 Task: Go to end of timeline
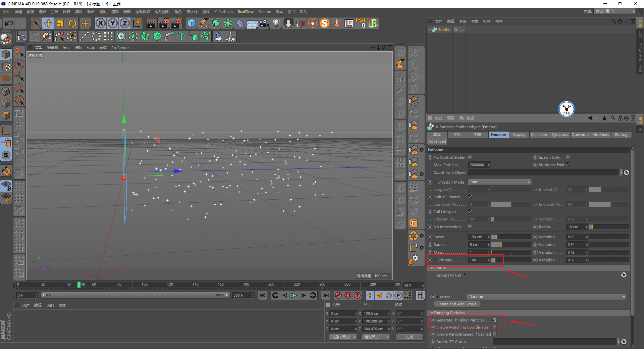point(325,295)
